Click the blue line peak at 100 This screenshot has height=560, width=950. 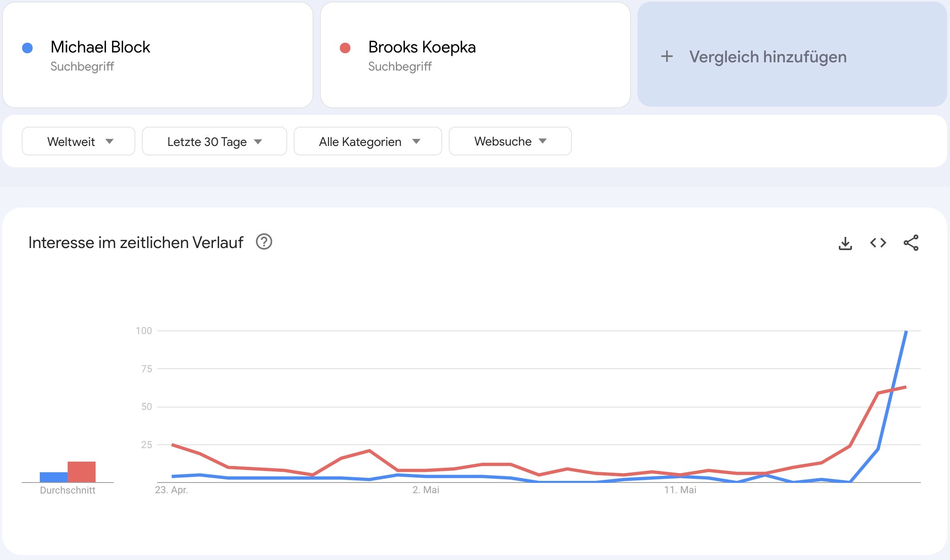click(906, 331)
